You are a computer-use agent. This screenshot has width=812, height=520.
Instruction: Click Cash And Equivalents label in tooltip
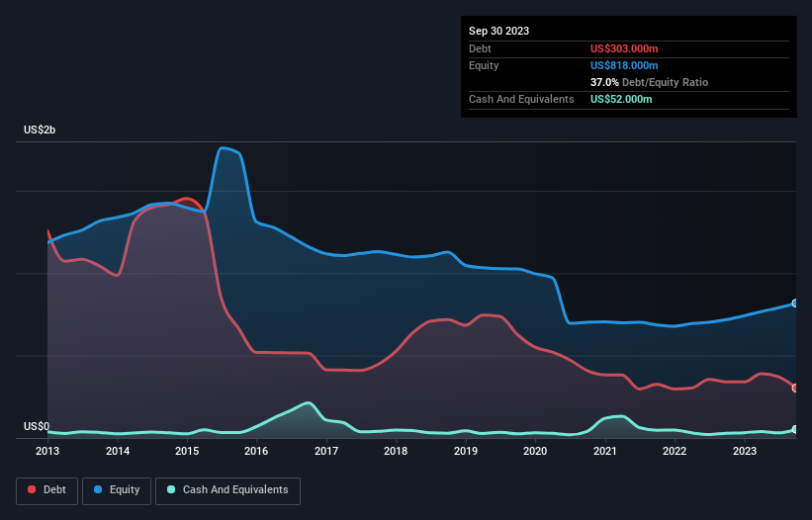click(x=521, y=99)
